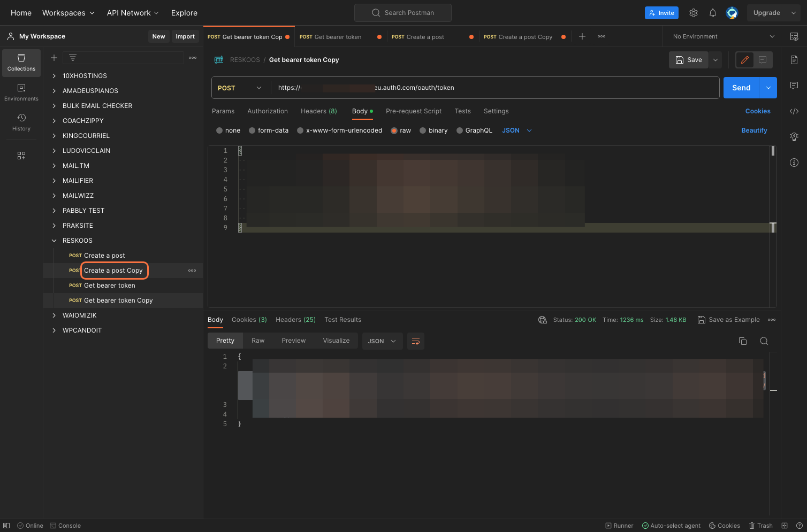Open the notifications bell

point(713,13)
